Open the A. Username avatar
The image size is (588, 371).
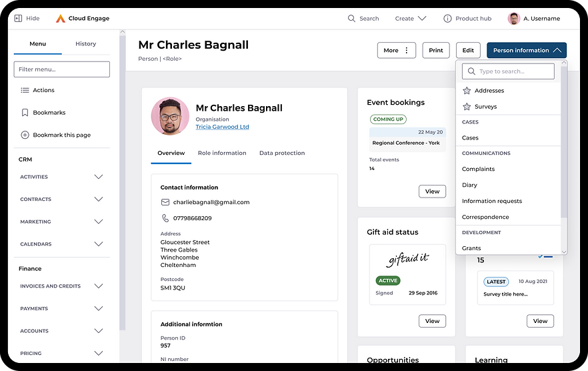514,19
